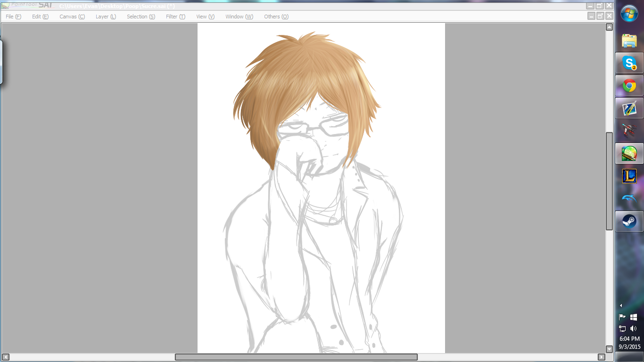This screenshot has width=644, height=362.
Task: Click vertical scrollbar up arrow
Action: [609, 27]
